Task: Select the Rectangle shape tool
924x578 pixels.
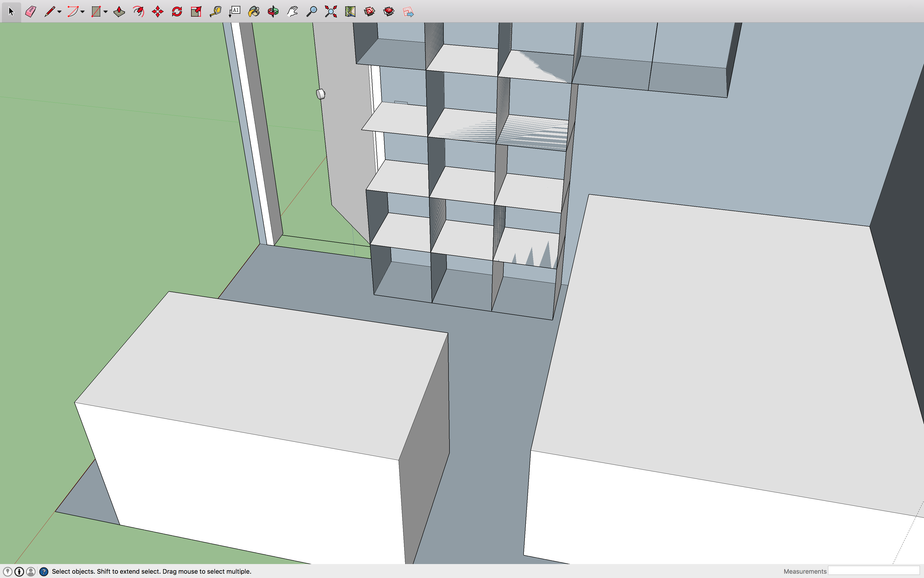Action: [96, 12]
